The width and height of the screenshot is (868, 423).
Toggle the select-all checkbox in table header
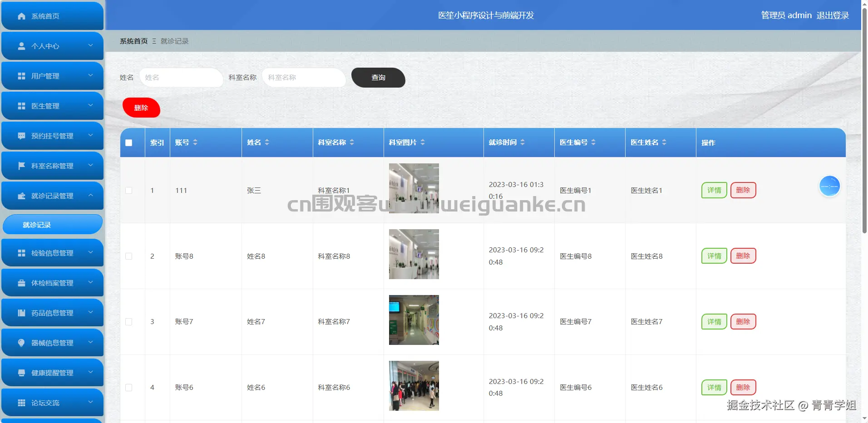click(x=129, y=143)
